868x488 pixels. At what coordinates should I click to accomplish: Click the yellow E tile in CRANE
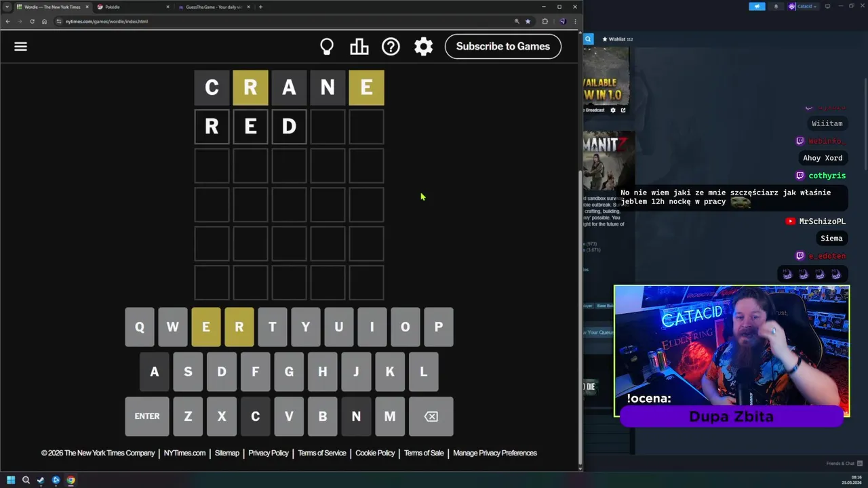click(x=366, y=87)
